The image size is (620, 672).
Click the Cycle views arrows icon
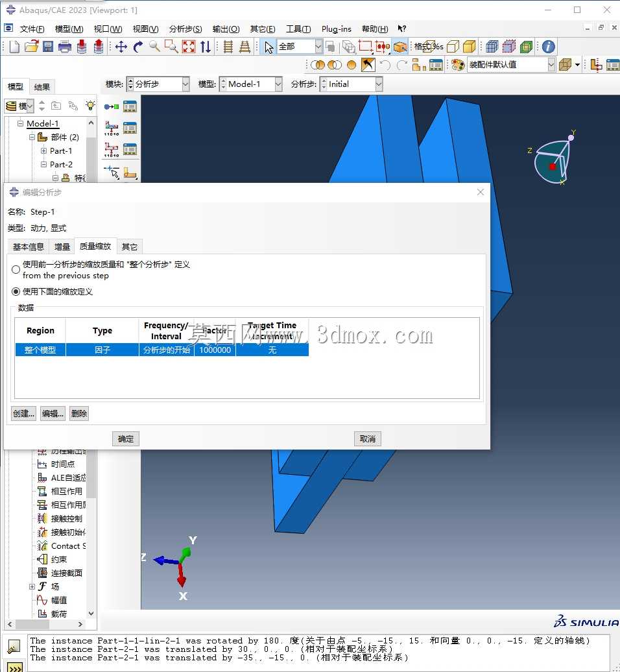pos(206,47)
